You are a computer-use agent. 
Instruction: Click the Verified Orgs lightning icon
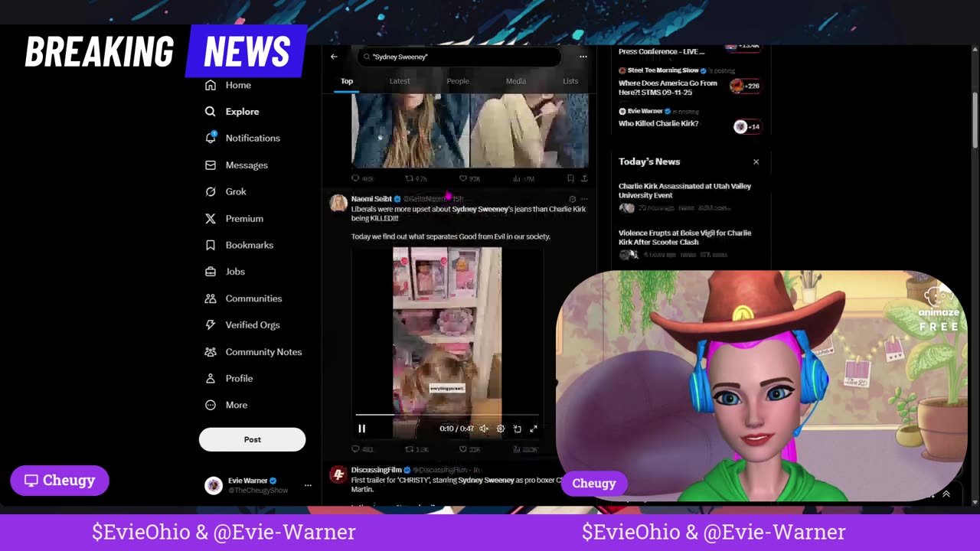coord(211,325)
